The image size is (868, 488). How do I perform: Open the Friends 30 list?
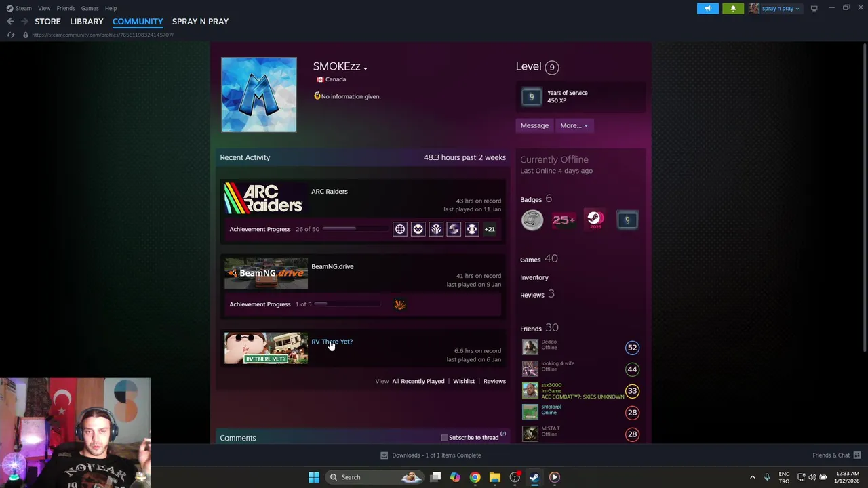[539, 328]
